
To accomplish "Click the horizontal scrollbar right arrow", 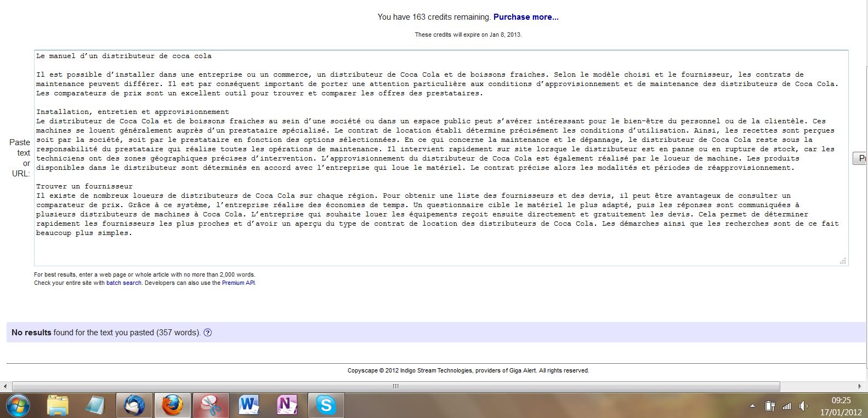I will point(863,386).
